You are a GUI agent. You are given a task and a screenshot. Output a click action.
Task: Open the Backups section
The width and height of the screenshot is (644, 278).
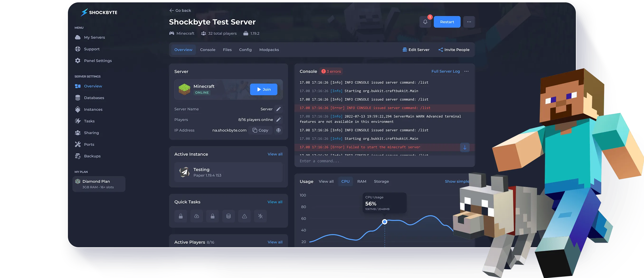click(92, 156)
